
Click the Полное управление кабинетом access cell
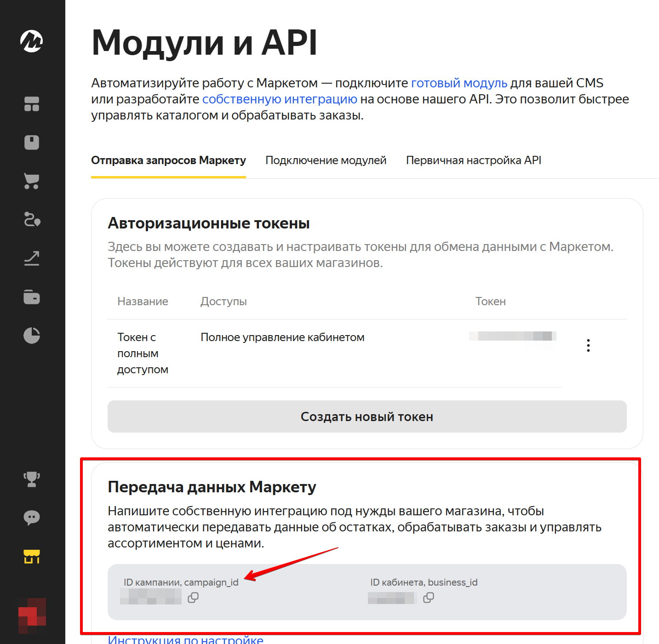click(283, 337)
